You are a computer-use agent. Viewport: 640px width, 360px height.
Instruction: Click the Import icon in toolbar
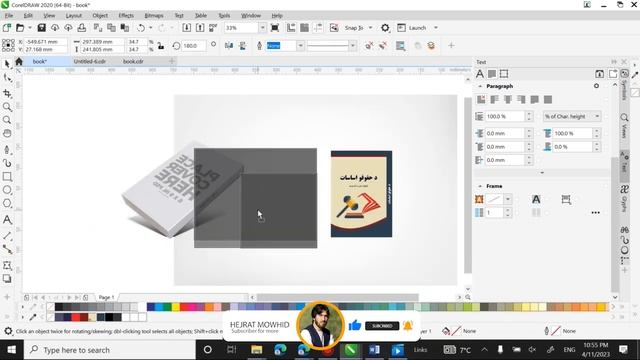(187, 28)
